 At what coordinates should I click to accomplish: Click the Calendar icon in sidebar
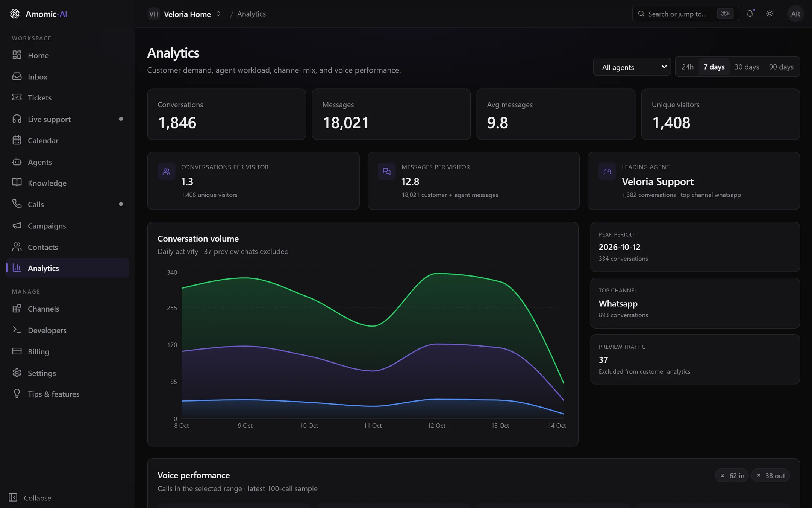17,140
